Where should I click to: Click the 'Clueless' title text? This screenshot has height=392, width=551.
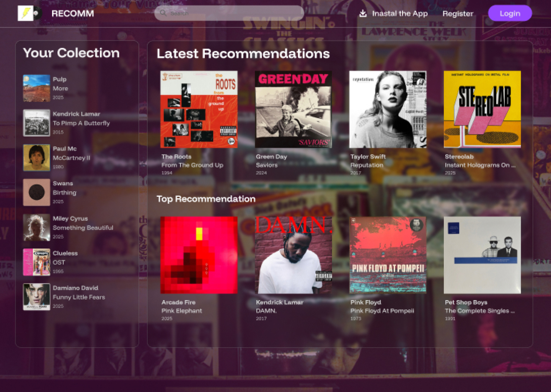(x=65, y=253)
